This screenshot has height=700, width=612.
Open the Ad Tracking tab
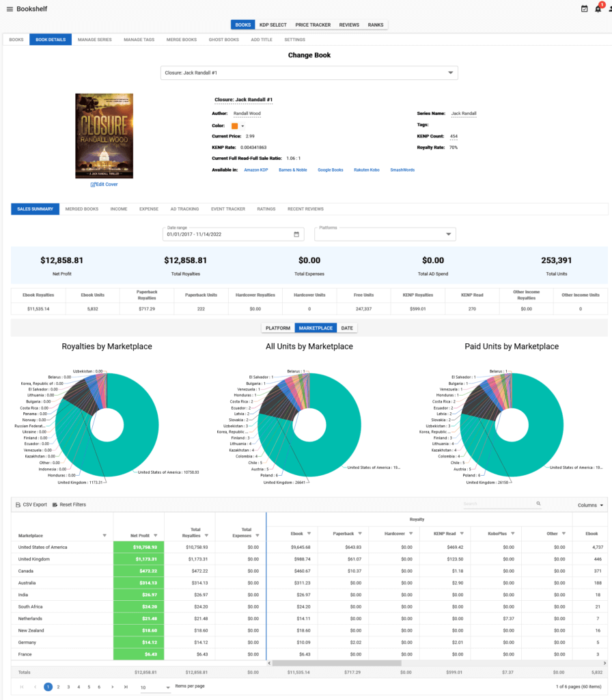pyautogui.click(x=184, y=208)
